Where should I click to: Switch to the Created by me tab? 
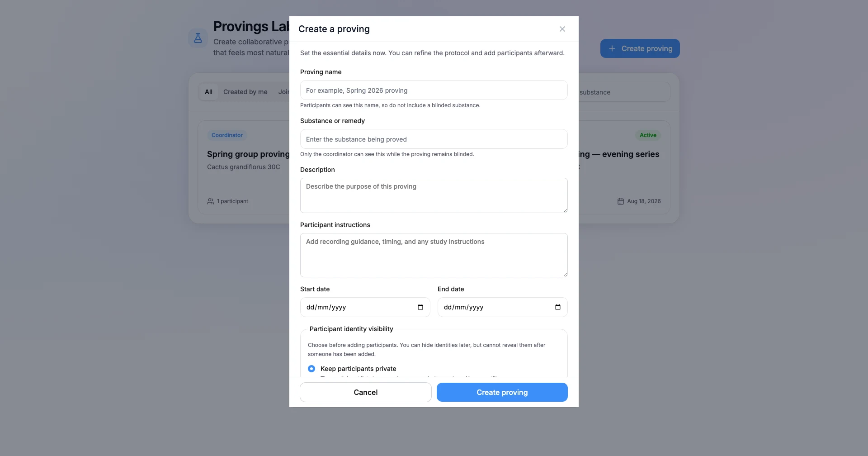[245, 92]
